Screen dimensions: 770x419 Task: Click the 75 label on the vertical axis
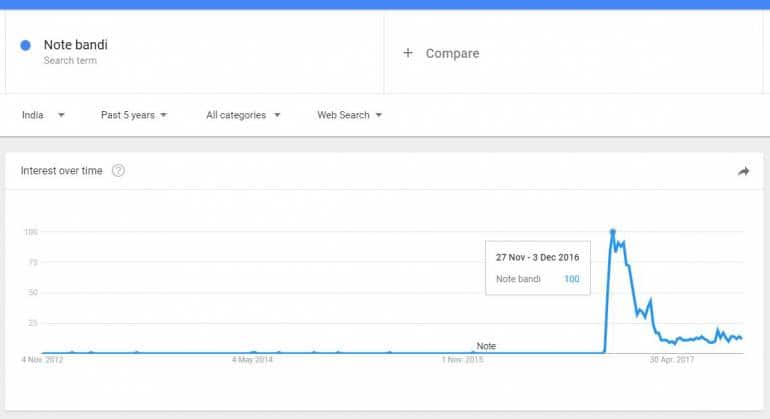[31, 262]
